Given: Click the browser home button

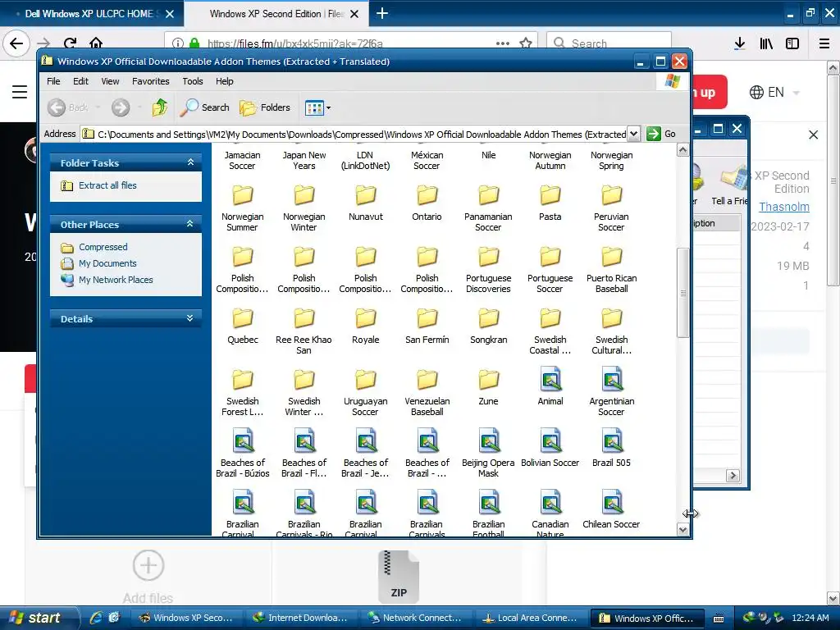Looking at the screenshot, I should 95,43.
